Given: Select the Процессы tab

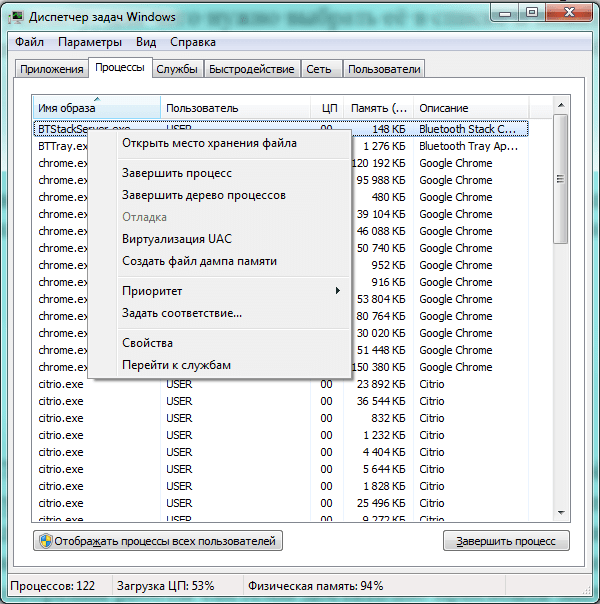Looking at the screenshot, I should click(x=120, y=67).
